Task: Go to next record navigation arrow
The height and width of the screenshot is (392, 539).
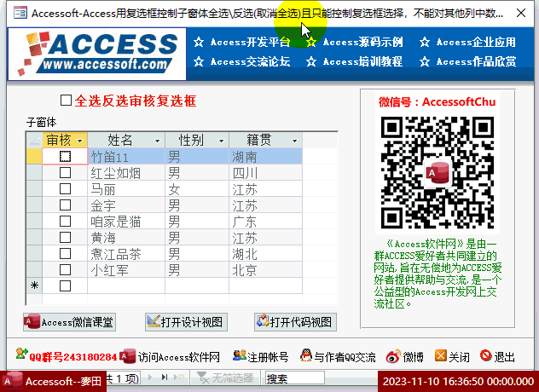Action: [150, 378]
